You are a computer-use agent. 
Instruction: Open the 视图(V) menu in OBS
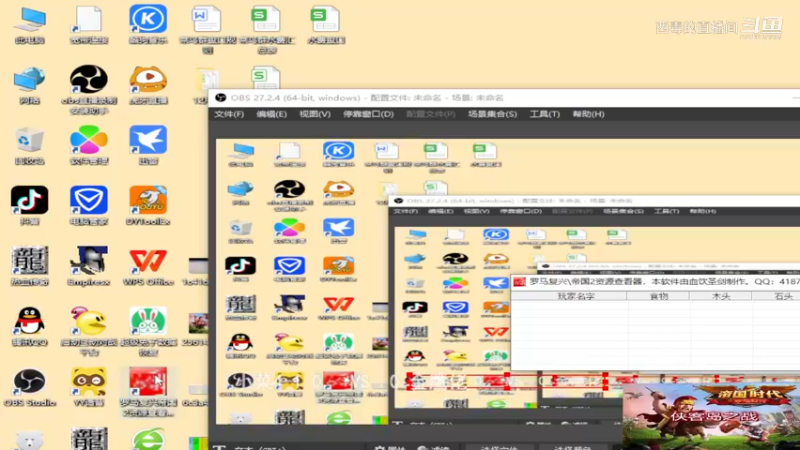315,114
